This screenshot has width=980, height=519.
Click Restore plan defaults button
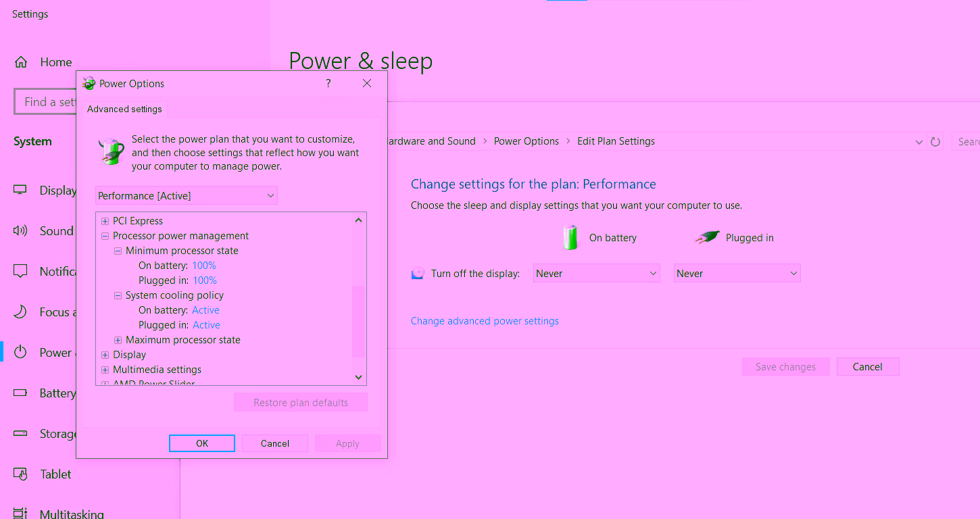[x=301, y=402]
